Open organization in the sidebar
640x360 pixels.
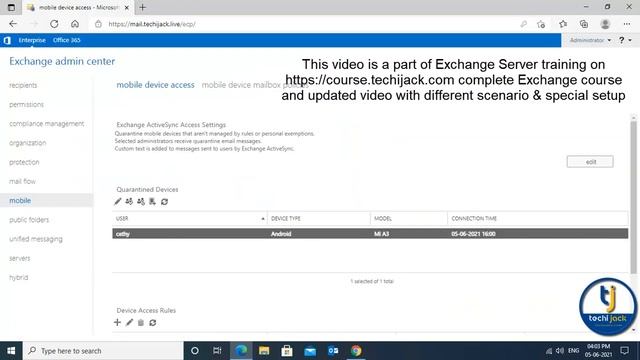click(x=27, y=143)
